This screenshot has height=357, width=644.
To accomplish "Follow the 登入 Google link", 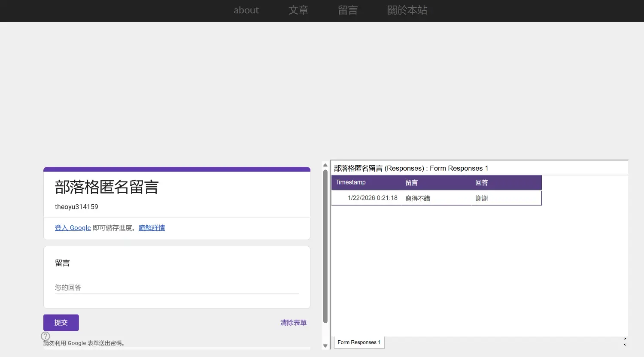I will click(x=73, y=228).
